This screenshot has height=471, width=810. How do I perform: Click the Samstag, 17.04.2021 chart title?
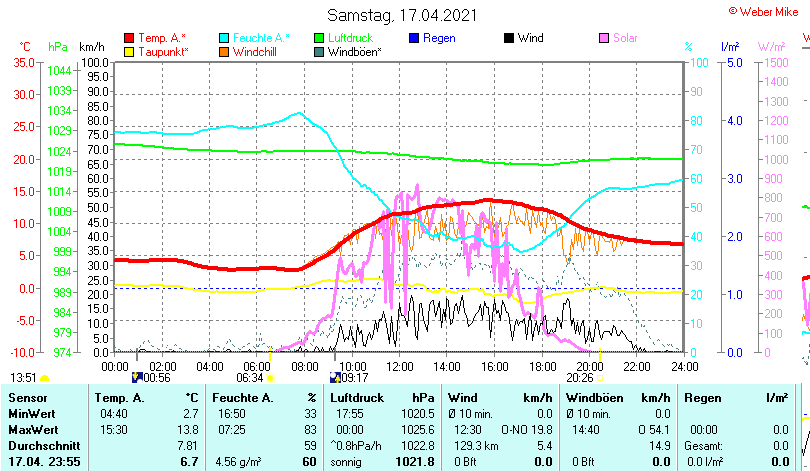[x=403, y=15]
